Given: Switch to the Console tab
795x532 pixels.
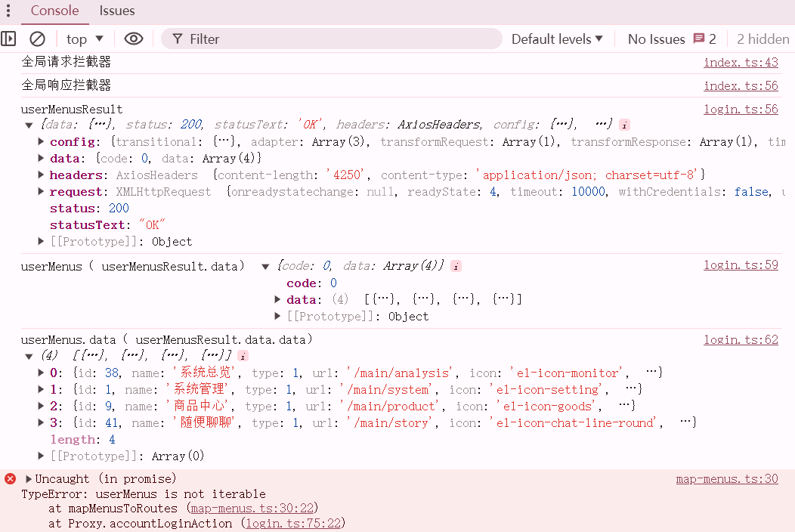Looking at the screenshot, I should pos(54,11).
